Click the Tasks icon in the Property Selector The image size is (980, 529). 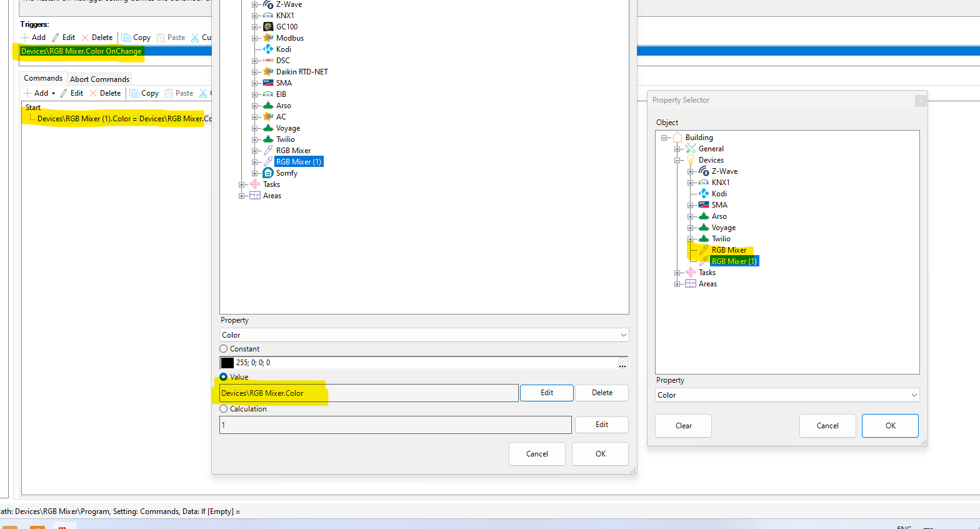click(691, 273)
